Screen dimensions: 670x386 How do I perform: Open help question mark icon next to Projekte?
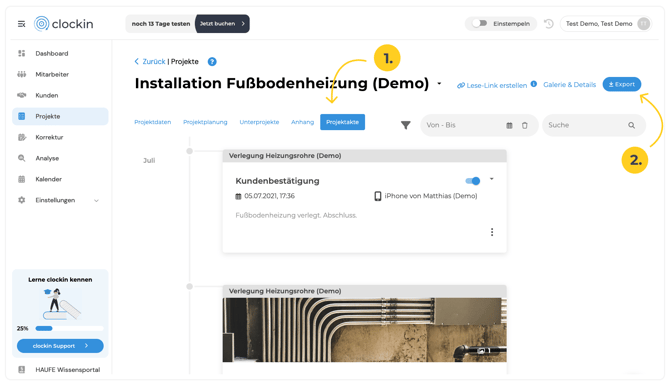click(212, 62)
